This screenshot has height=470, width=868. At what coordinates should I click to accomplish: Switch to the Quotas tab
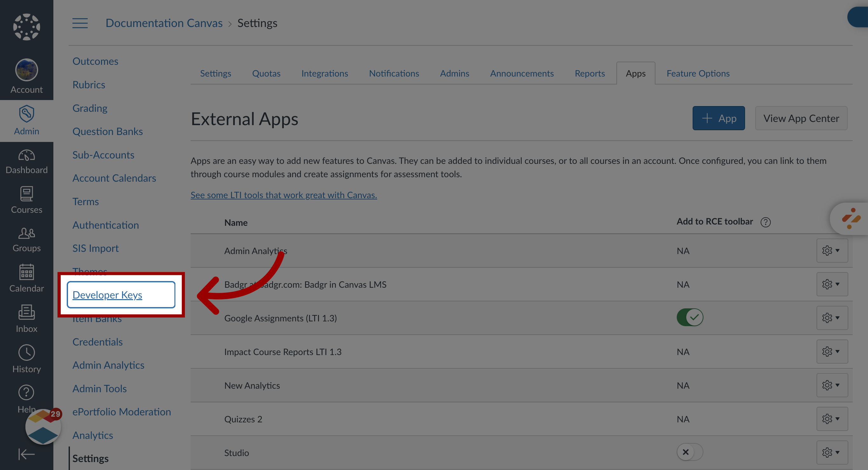(x=266, y=73)
